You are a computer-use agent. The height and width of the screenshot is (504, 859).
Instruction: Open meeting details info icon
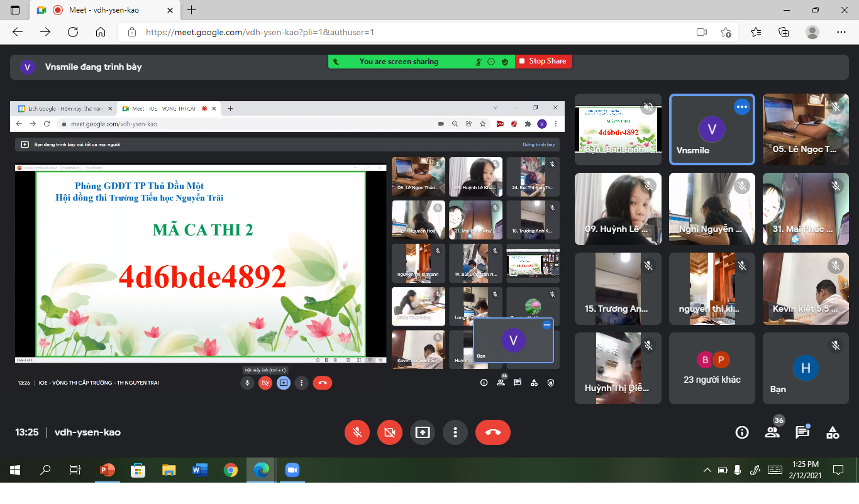pos(742,432)
